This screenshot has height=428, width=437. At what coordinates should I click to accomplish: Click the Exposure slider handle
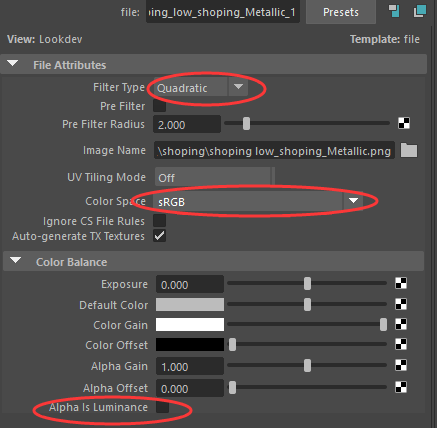pyautogui.click(x=307, y=283)
